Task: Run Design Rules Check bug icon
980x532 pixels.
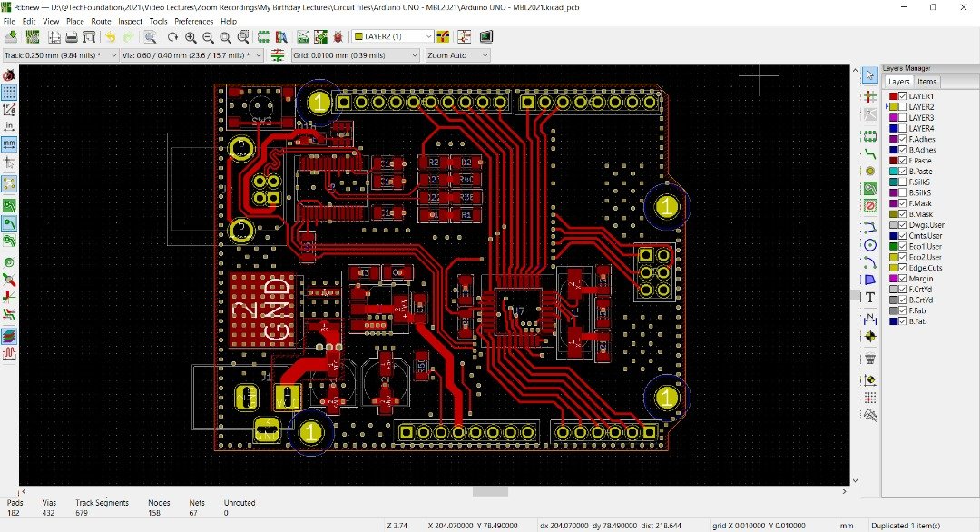Action: point(338,37)
